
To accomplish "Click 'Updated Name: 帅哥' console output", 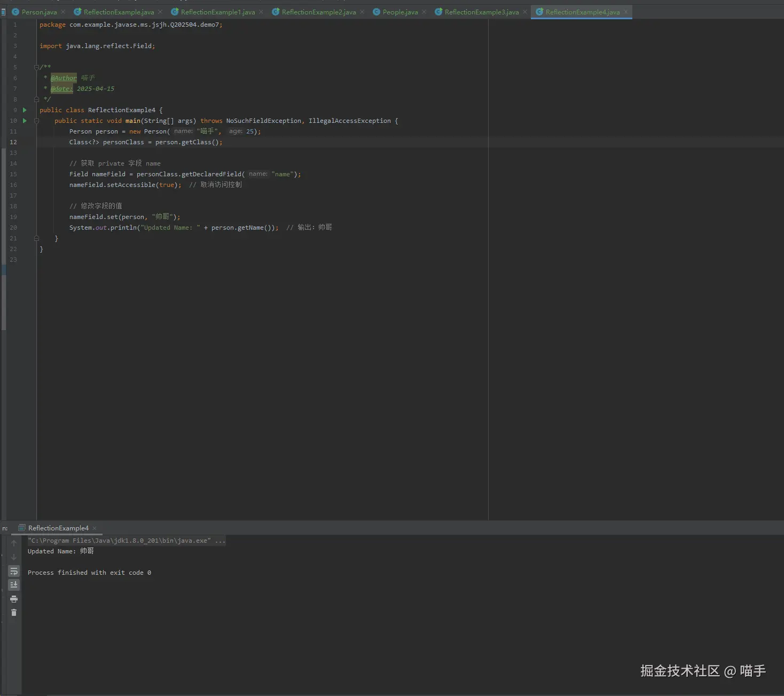I will coord(61,551).
